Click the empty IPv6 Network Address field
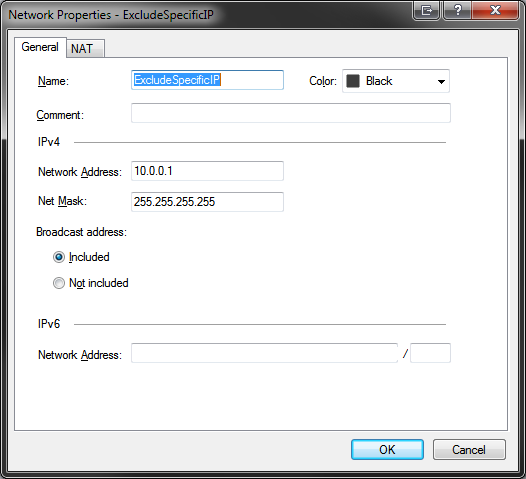The width and height of the screenshot is (526, 479). (x=264, y=353)
